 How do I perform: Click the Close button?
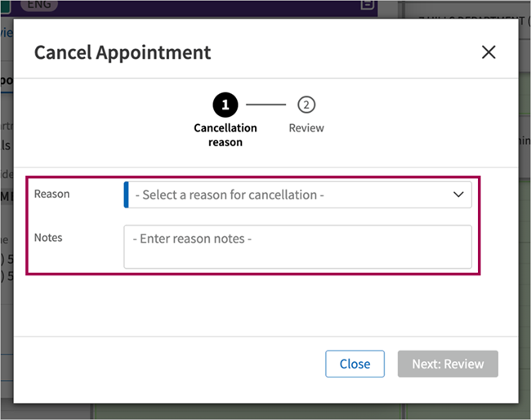[355, 364]
